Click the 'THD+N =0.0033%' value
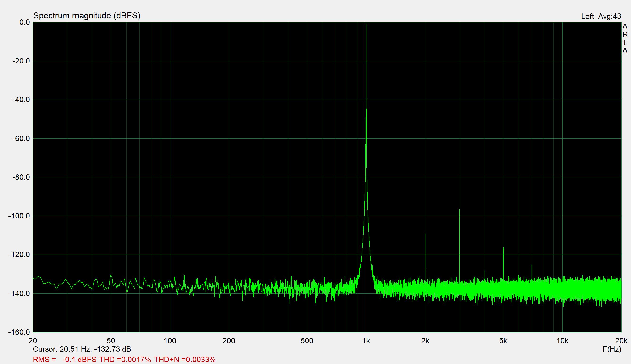The image size is (631, 364). (x=185, y=360)
